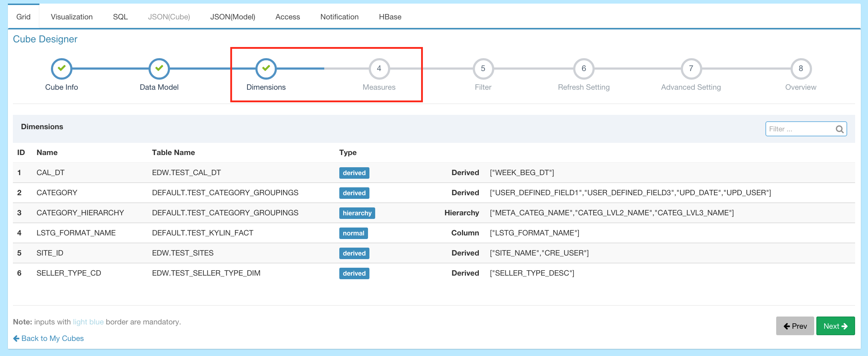Click the magnifier search icon in filter box
This screenshot has height=356, width=868.
coord(840,129)
